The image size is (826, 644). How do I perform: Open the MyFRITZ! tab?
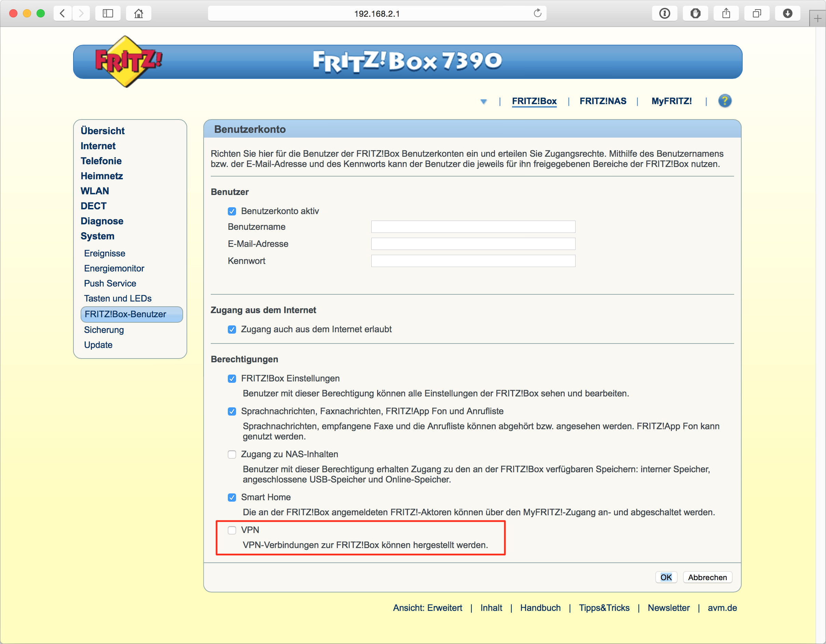(x=671, y=101)
